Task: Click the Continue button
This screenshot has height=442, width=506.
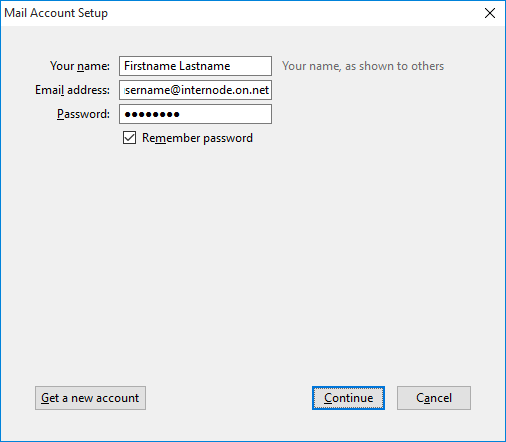Action: 348,398
